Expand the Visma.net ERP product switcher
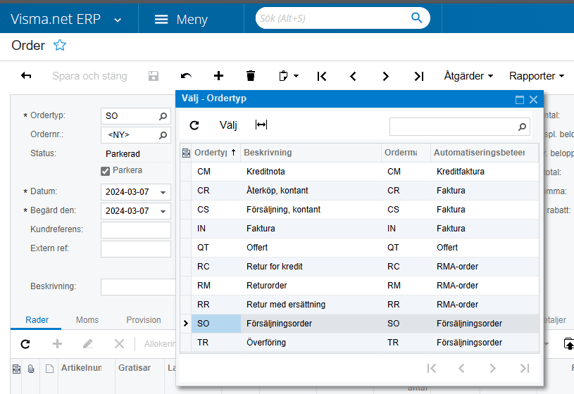This screenshot has height=394, width=574. pos(118,20)
